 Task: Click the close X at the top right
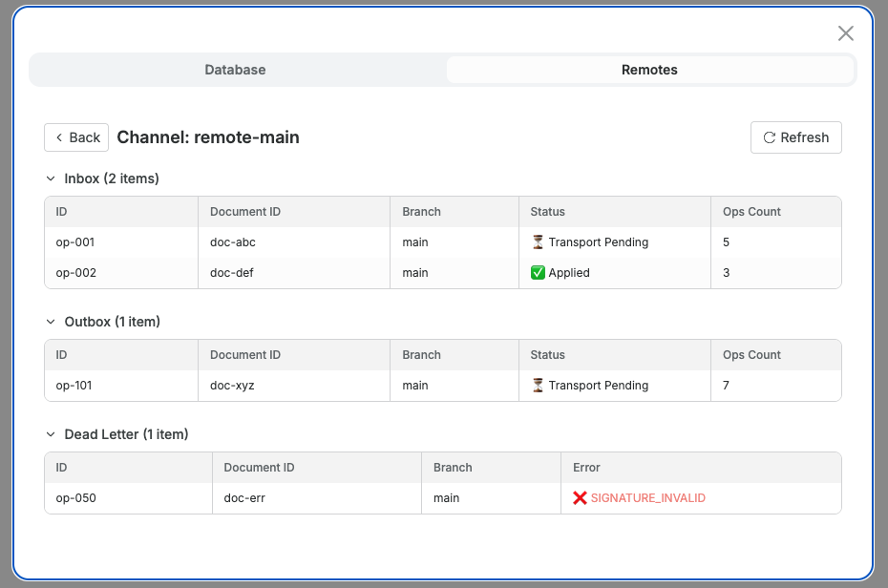coord(845,32)
